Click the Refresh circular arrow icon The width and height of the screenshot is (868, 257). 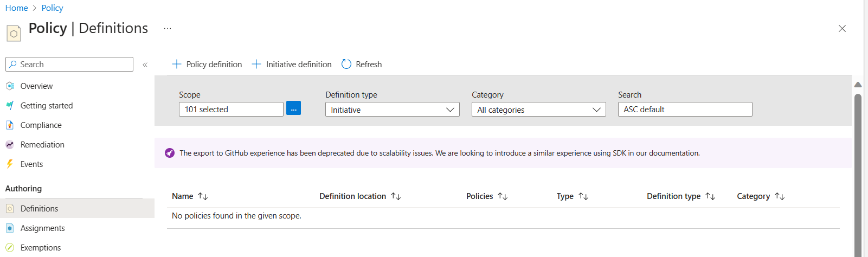coord(346,65)
